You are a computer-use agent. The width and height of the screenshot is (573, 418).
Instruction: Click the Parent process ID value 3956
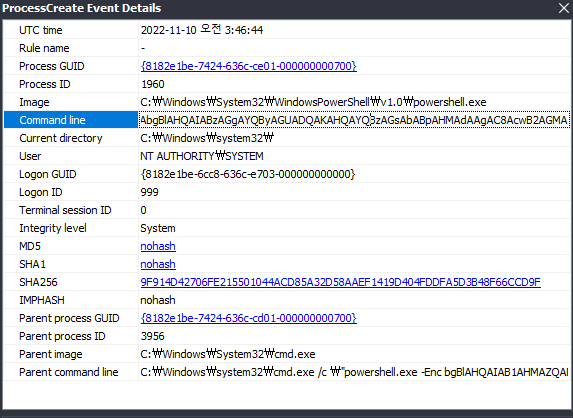tap(153, 336)
